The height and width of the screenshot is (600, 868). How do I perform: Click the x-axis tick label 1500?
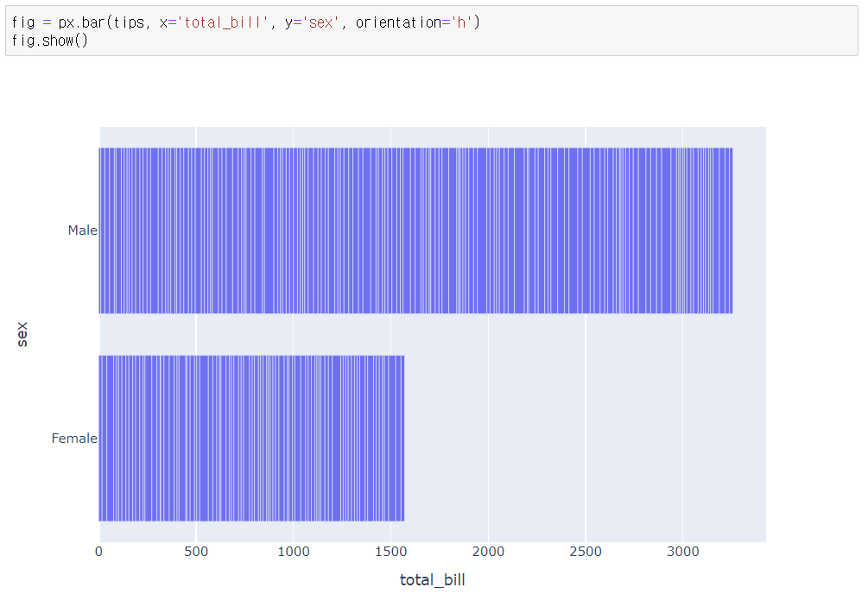[x=391, y=552]
